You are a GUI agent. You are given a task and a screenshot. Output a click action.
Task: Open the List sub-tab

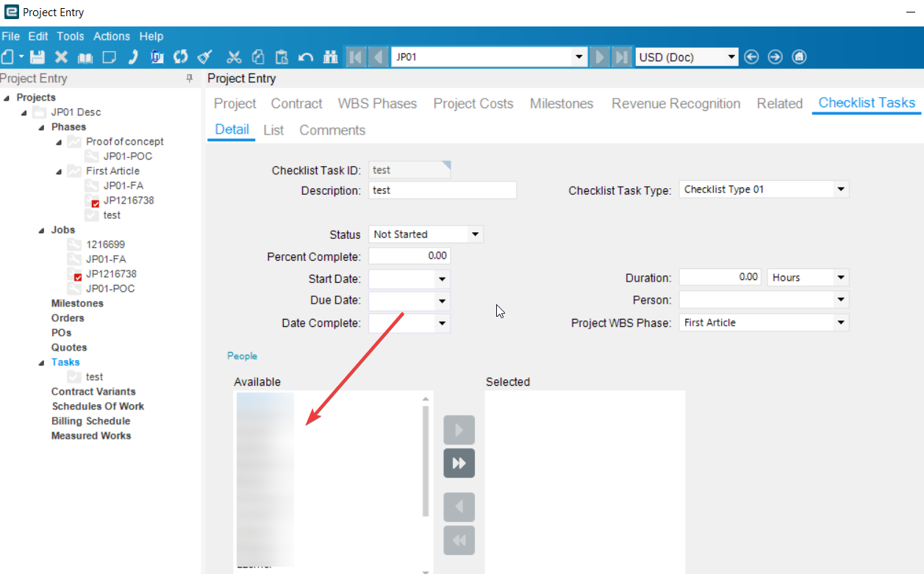click(273, 130)
